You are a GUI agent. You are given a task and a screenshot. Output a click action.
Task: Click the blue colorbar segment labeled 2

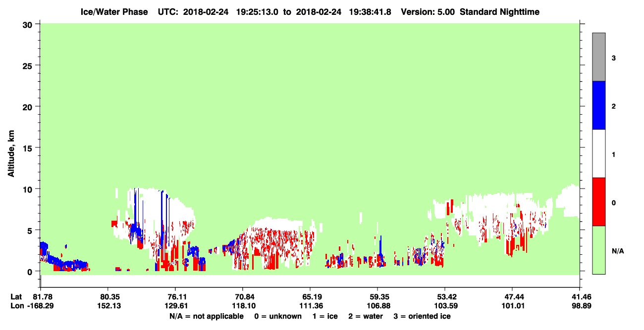(599, 105)
